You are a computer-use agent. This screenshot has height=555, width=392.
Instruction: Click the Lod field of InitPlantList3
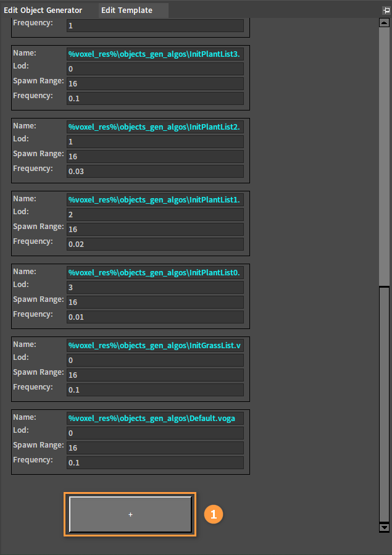click(x=155, y=69)
